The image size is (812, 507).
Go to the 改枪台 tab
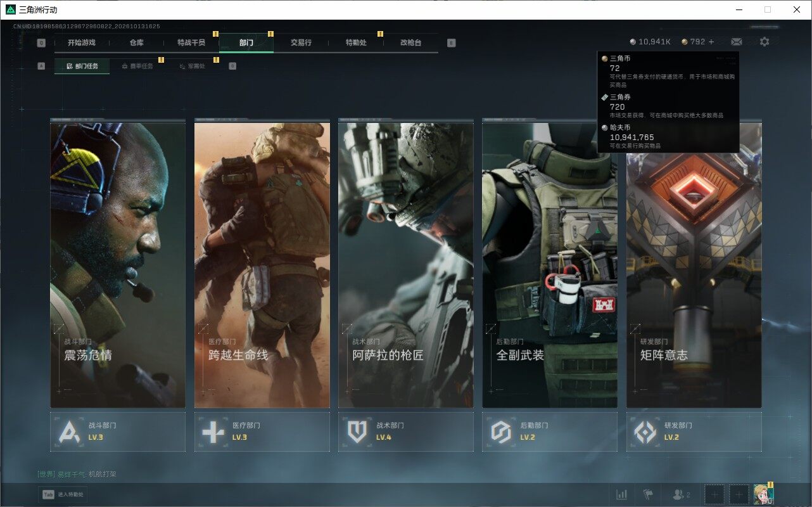pyautogui.click(x=410, y=42)
